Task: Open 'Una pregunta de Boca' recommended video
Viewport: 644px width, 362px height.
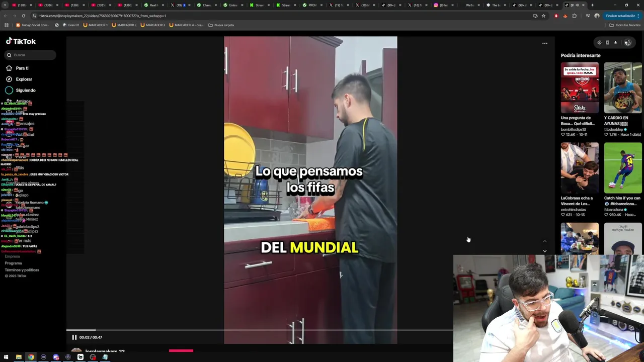Action: tap(580, 87)
